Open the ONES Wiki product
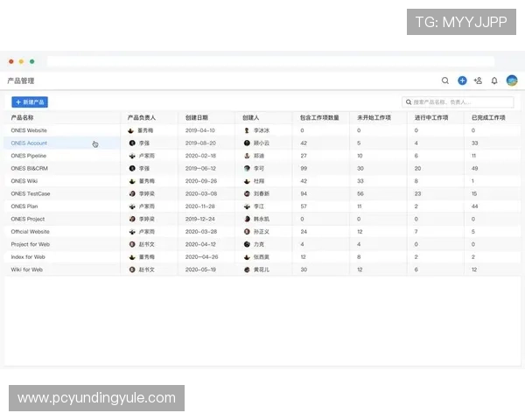The height and width of the screenshot is (420, 525). pos(24,181)
